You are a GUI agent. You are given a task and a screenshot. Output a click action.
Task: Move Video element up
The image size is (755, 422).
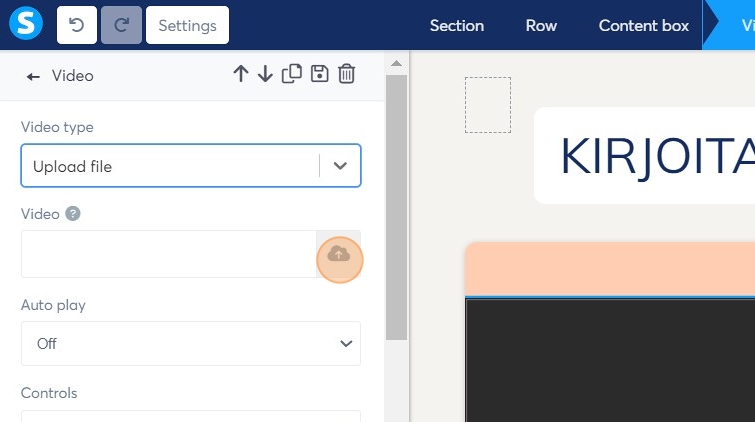pyautogui.click(x=241, y=74)
